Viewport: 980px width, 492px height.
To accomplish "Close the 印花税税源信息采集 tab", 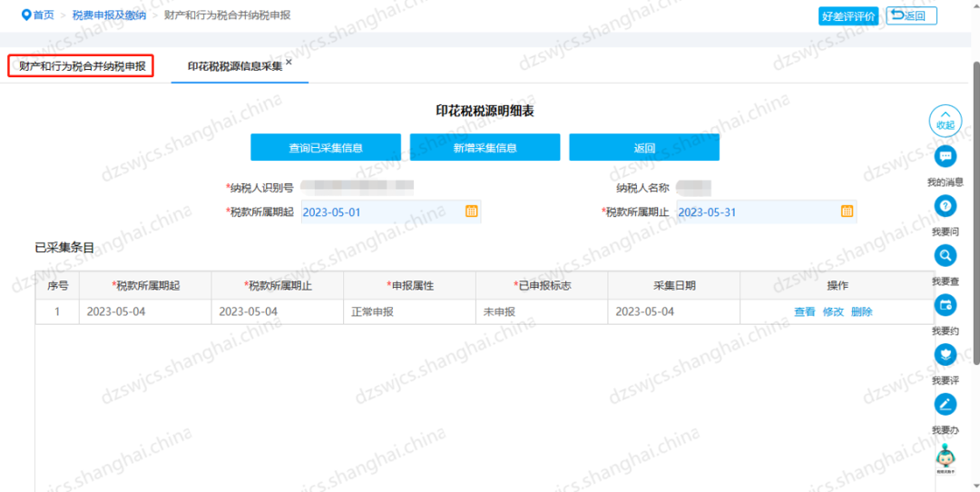I will [x=289, y=62].
